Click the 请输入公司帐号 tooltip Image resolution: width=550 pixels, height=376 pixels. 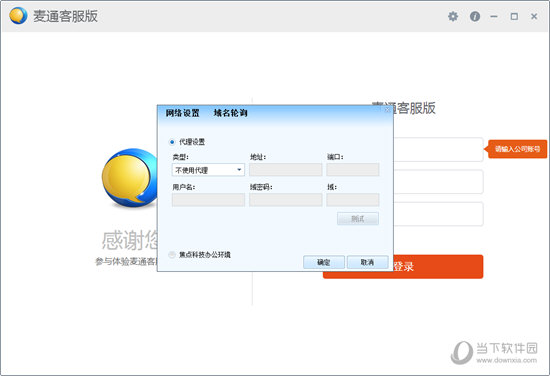[x=516, y=149]
